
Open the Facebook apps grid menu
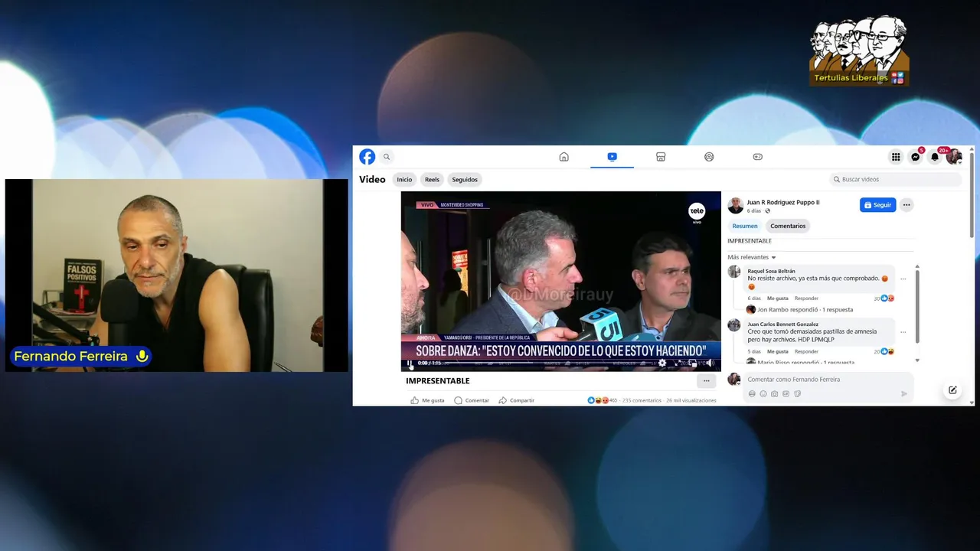coord(895,157)
